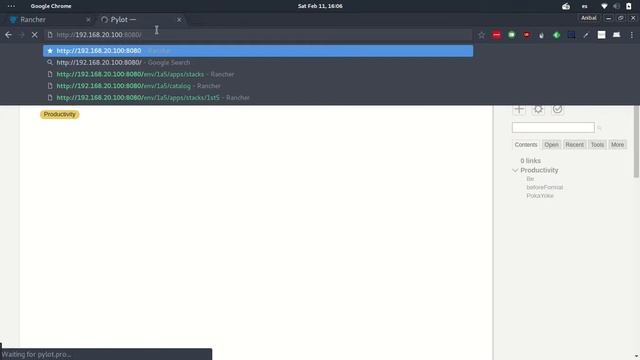Click the plus icon in sidebar
The image size is (640, 360).
click(x=519, y=109)
